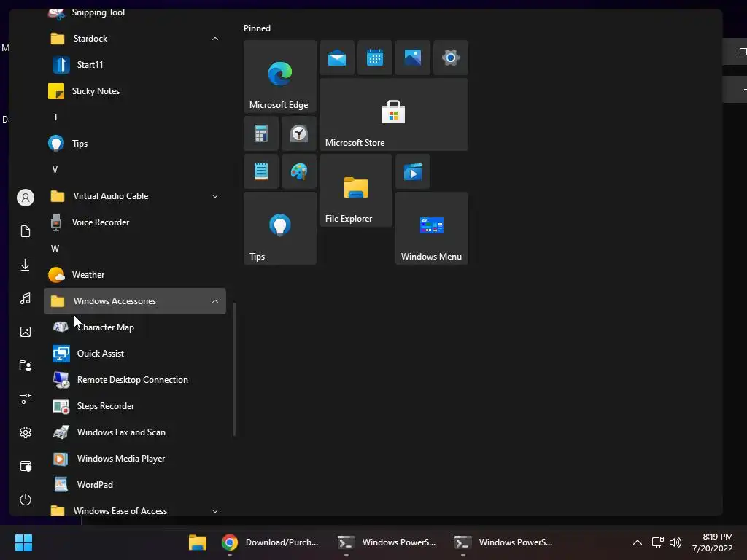Click the Microsoft Edge pinned tile
747x560 pixels.
(x=280, y=77)
